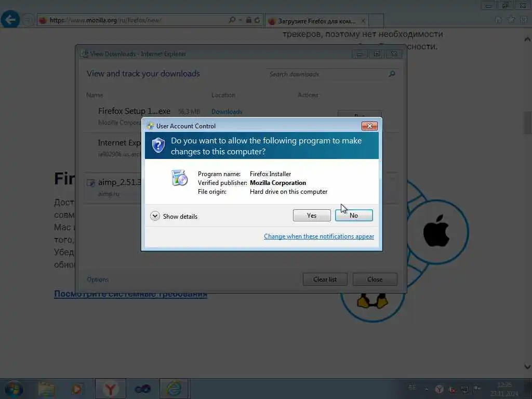Open the Windows Start menu
Viewport: 532px width, 399px height.
tap(14, 389)
